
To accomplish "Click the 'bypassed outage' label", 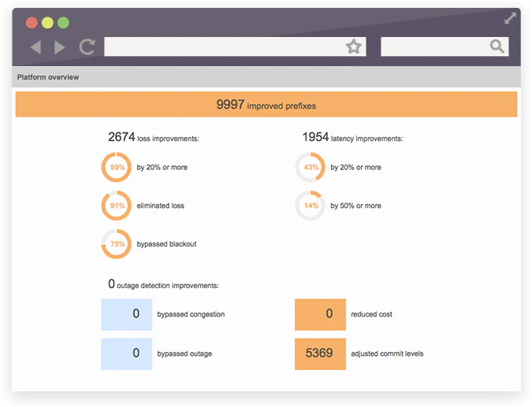I will pos(184,353).
